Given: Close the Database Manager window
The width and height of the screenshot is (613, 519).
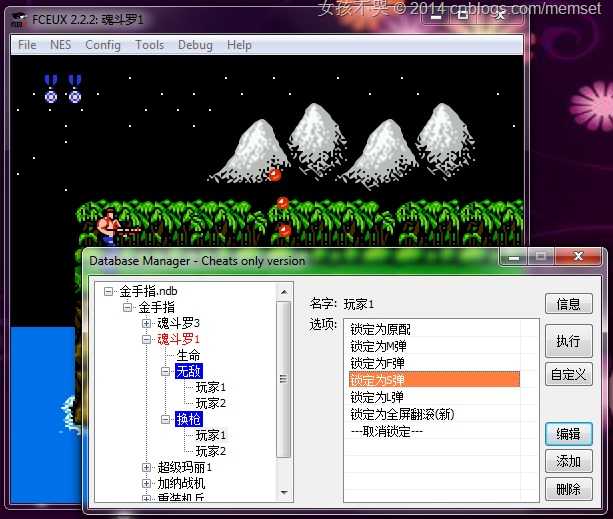Looking at the screenshot, I should [x=578, y=256].
